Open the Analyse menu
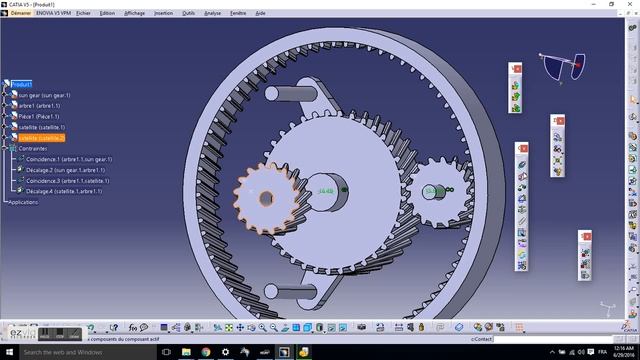This screenshot has height=360, width=640. tap(212, 13)
